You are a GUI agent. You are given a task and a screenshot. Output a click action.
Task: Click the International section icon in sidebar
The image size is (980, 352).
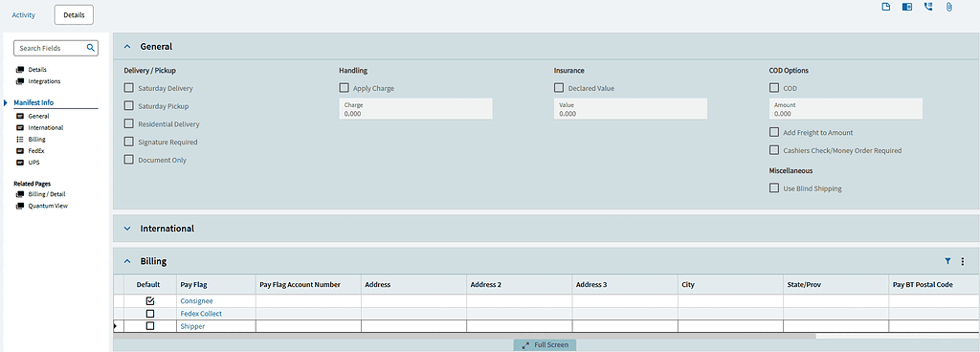pos(20,127)
